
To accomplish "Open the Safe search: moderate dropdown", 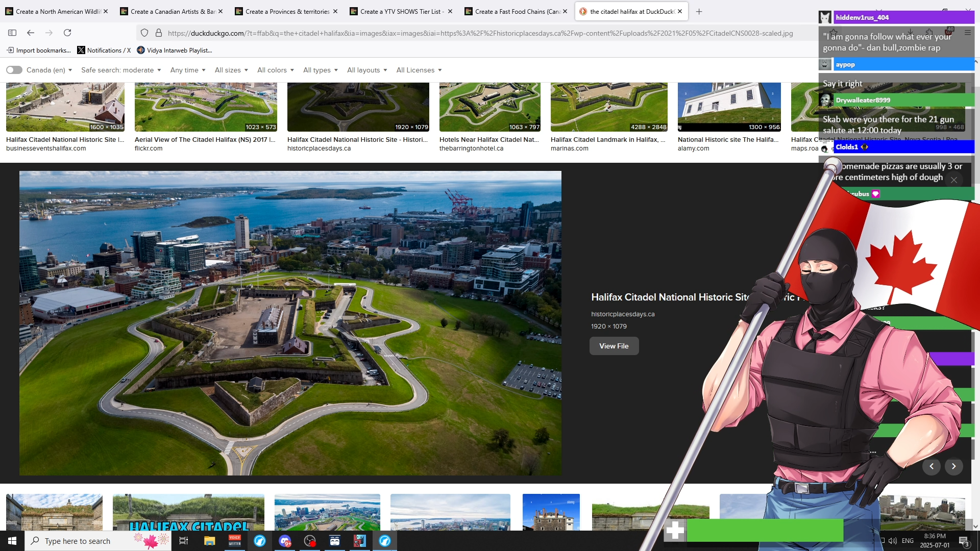I will [121, 70].
